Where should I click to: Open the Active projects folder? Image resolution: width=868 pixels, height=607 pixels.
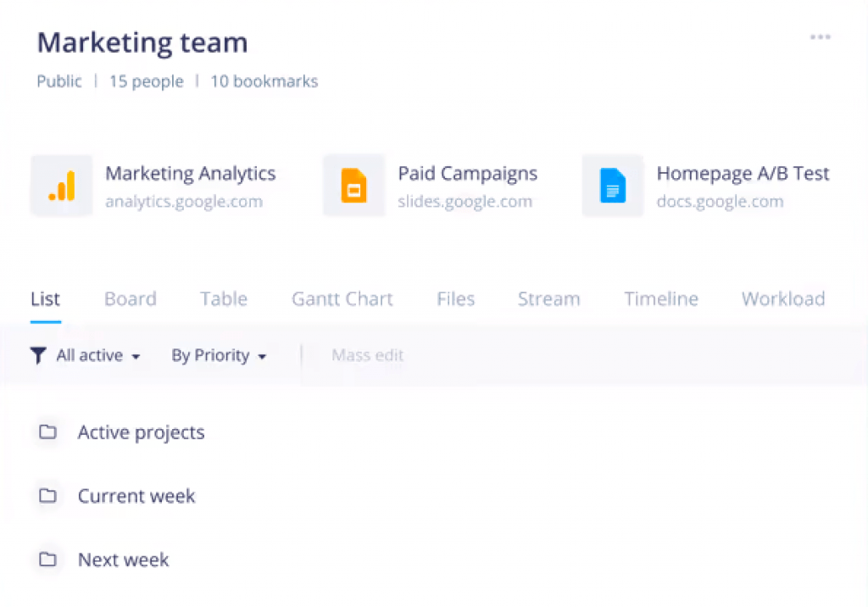142,432
